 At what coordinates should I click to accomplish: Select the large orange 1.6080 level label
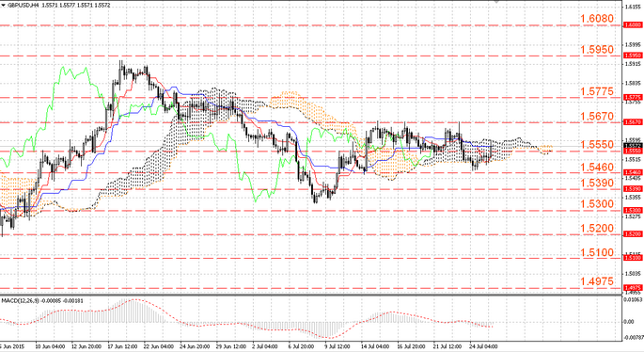tap(597, 19)
